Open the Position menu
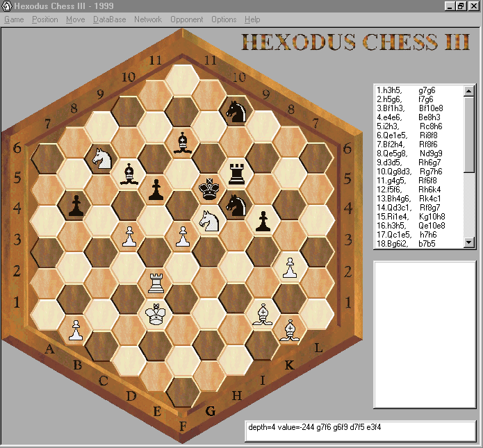This screenshot has height=448, width=483. point(45,19)
